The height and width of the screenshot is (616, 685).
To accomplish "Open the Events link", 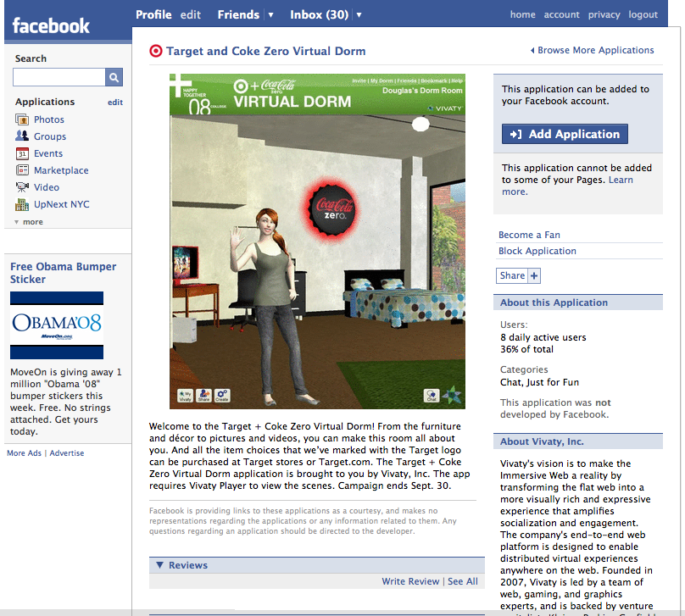I will point(48,153).
